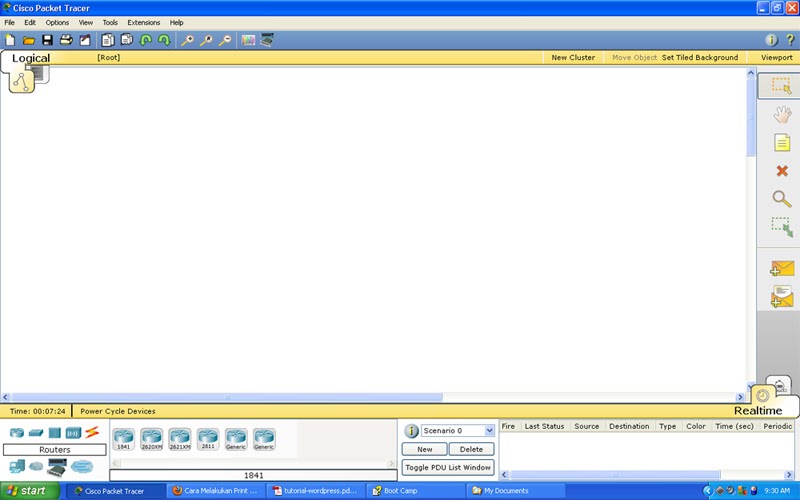The width and height of the screenshot is (800, 500).
Task: Pick the Inspect magnifier tool
Action: (782, 198)
